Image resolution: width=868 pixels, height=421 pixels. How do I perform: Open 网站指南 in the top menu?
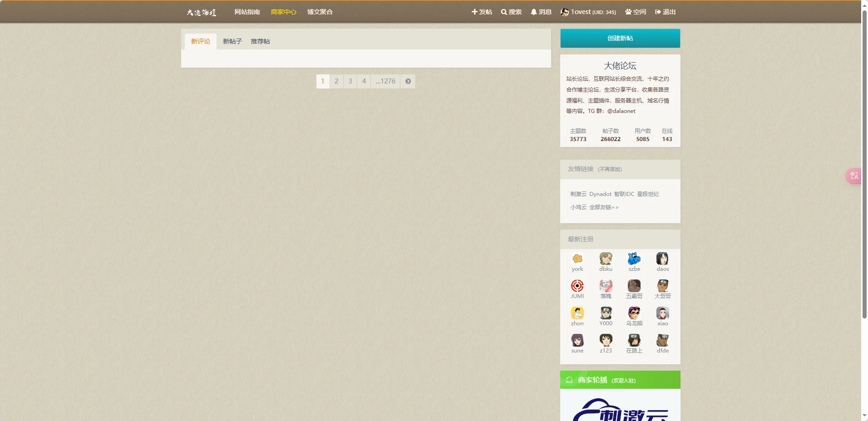coord(247,12)
